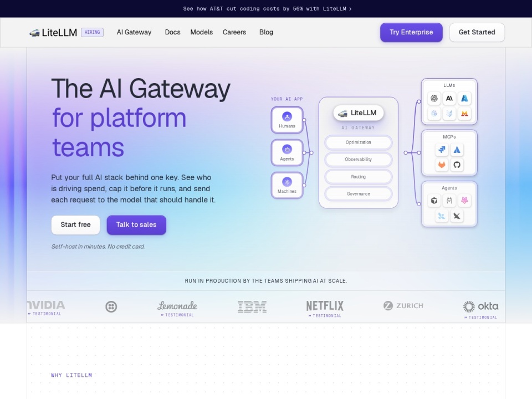Click the black cube icon in Agents
This screenshot has width=532, height=399.
pos(434,201)
